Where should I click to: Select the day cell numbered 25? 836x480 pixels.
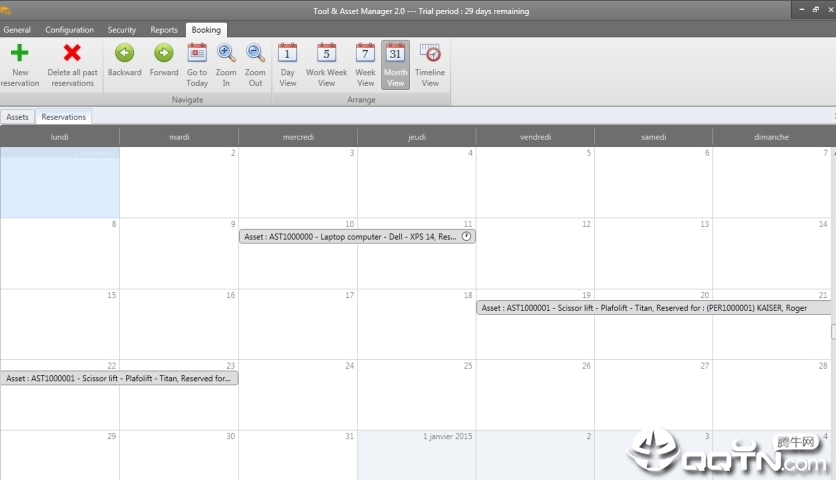click(417, 395)
